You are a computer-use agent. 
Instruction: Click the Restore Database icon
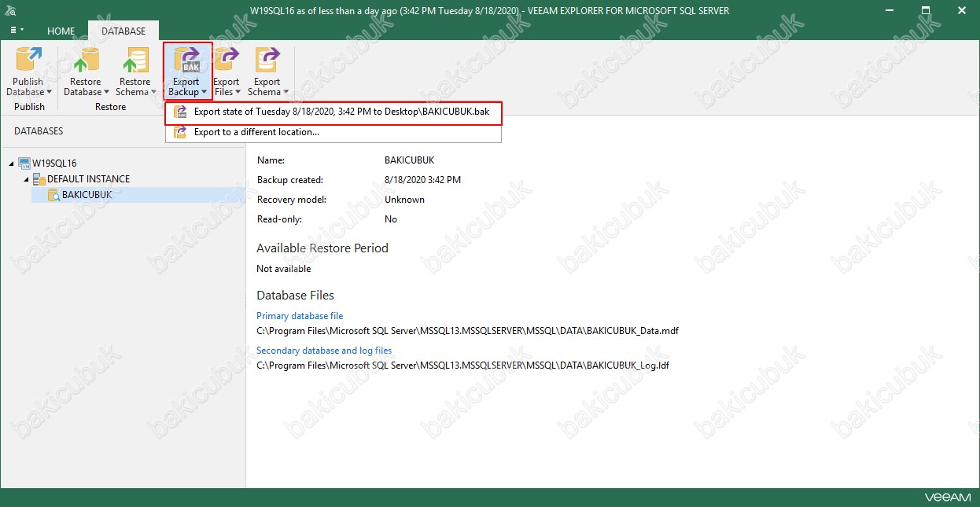(85, 61)
